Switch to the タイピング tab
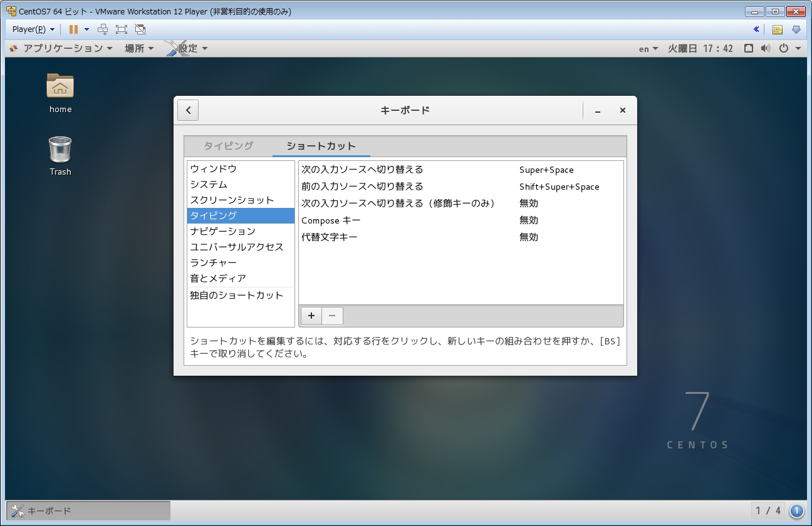This screenshot has height=526, width=812. click(x=229, y=146)
